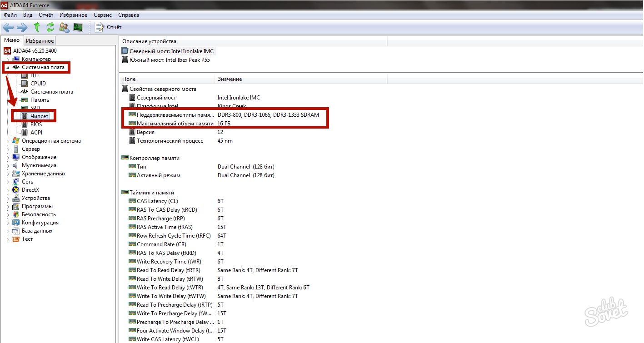Refresh the page with the green arrows icon
The height and width of the screenshot is (343, 644).
[x=50, y=27]
